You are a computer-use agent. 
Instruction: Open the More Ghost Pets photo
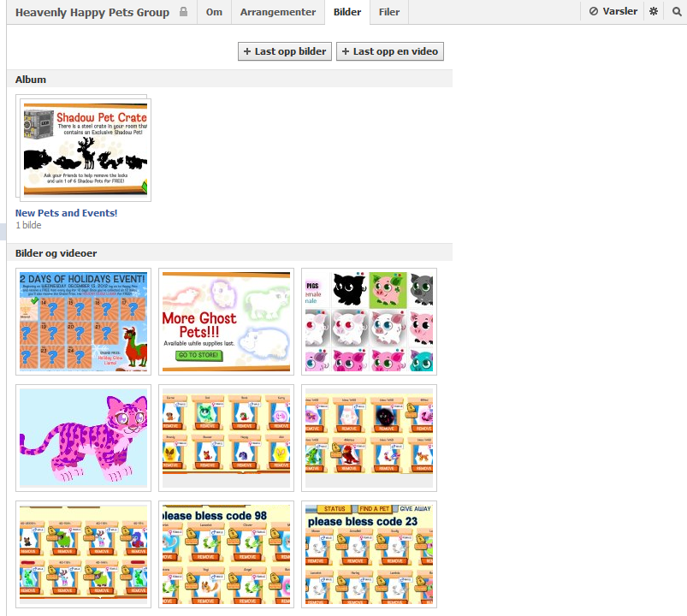(226, 322)
